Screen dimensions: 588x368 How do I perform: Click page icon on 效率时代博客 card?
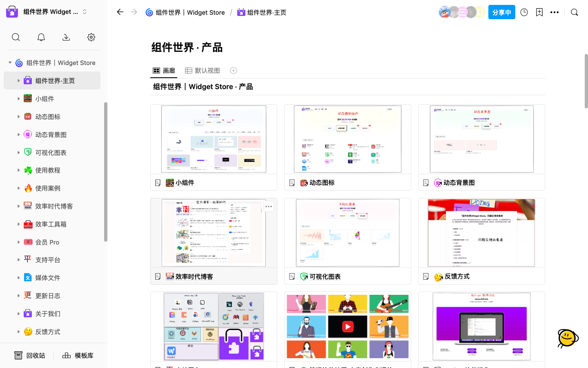[158, 277]
